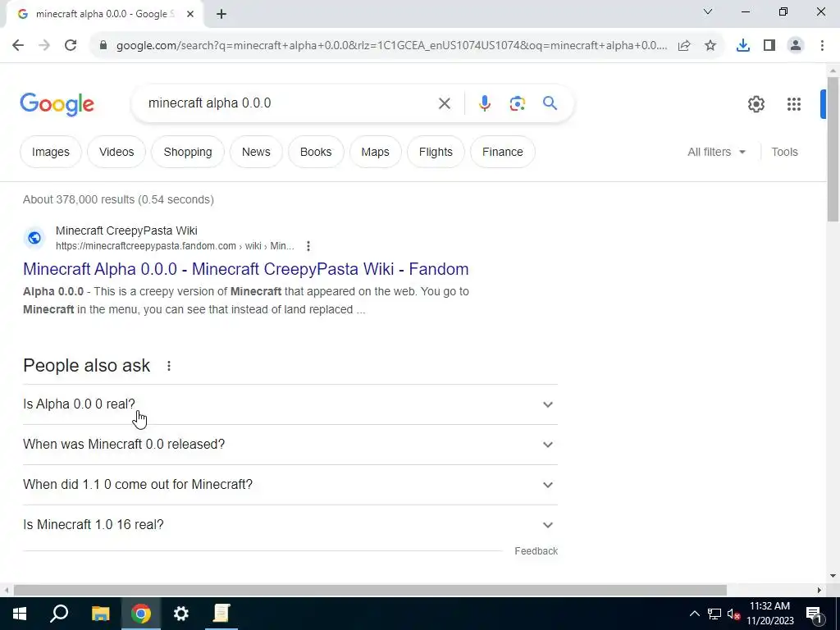The height and width of the screenshot is (630, 840).
Task: Clear the search box with X icon
Action: tap(444, 103)
